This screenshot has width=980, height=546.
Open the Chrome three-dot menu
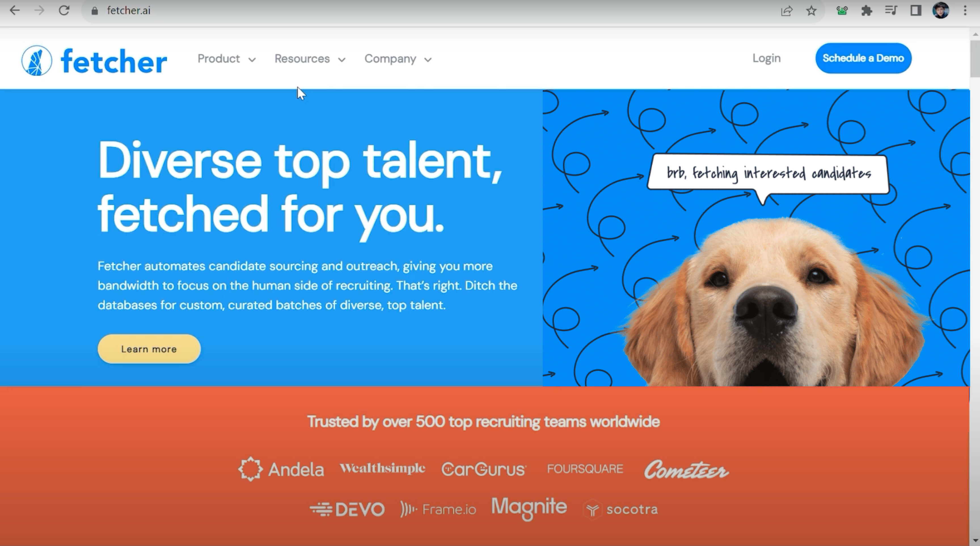click(965, 11)
